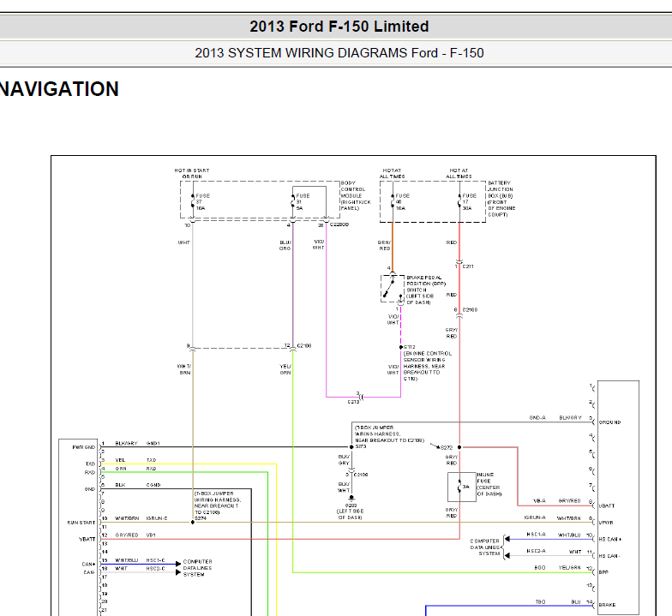Click the 'INLINE FUSE (CENTER OF DASH)' label
672x616 pixels.
pyautogui.click(x=489, y=485)
